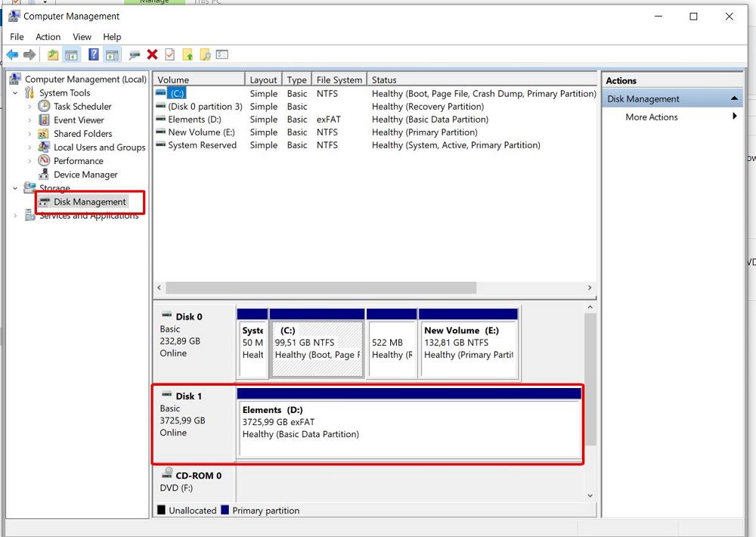The width and height of the screenshot is (756, 537).
Task: Select Disk Management under Storage
Action: [x=89, y=202]
